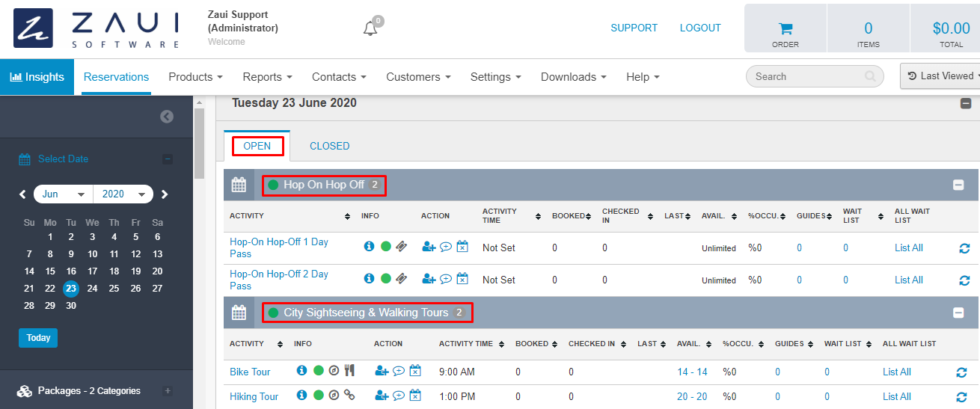The height and width of the screenshot is (409, 980).
Task: Click calendar-cancel icon for Hop-On Hop-Off 2 Day Pass
Action: click(x=462, y=278)
